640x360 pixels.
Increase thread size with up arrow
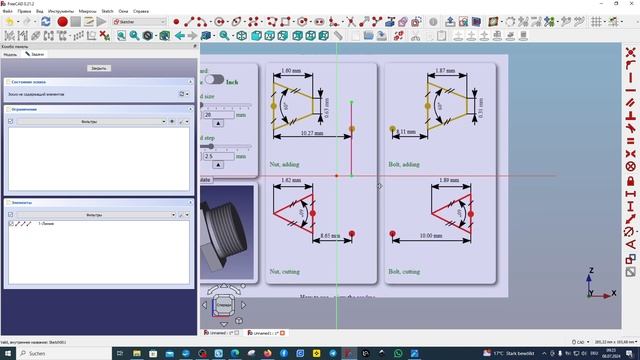point(218,123)
